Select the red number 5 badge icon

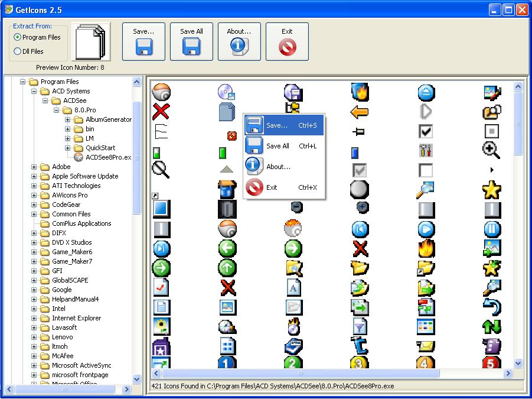(x=492, y=363)
